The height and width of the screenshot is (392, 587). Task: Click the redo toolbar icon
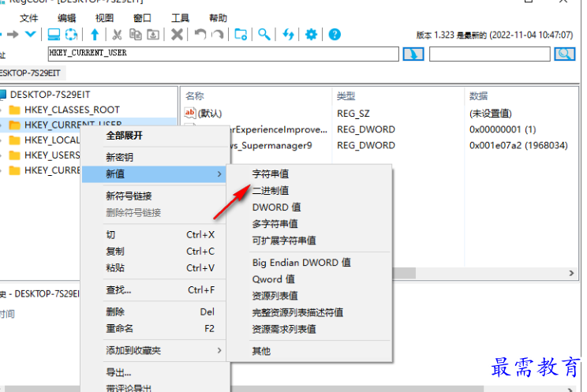[218, 35]
